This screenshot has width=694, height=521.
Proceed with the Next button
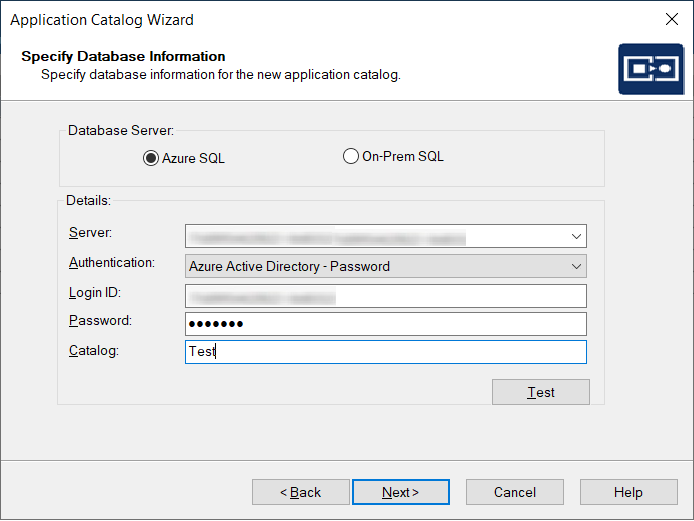(x=400, y=492)
